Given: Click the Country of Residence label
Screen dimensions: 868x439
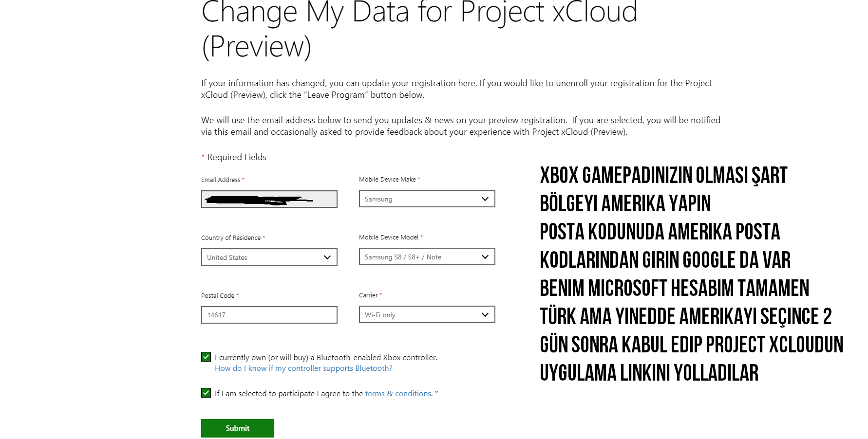Looking at the screenshot, I should tap(231, 238).
